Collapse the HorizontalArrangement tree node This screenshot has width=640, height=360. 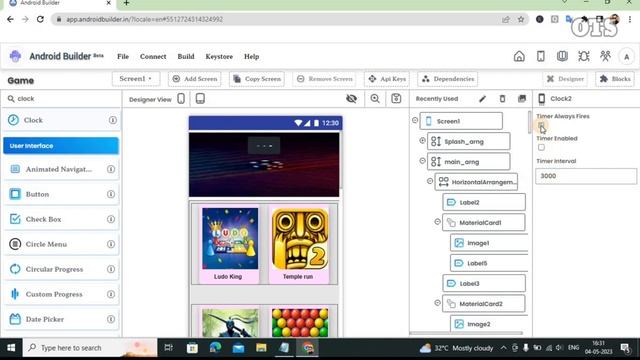tap(430, 181)
